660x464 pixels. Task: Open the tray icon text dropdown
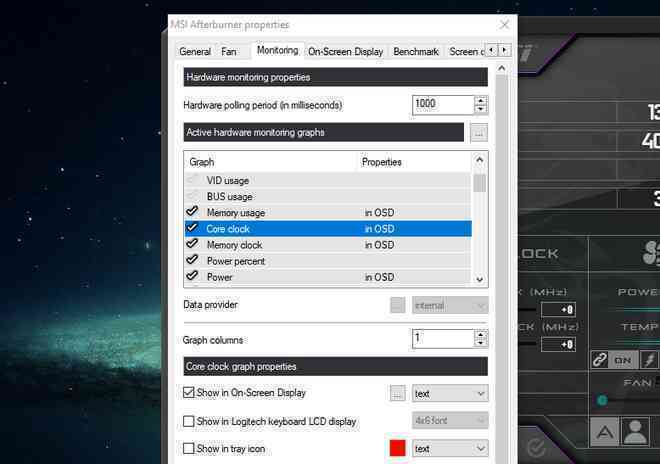point(450,449)
